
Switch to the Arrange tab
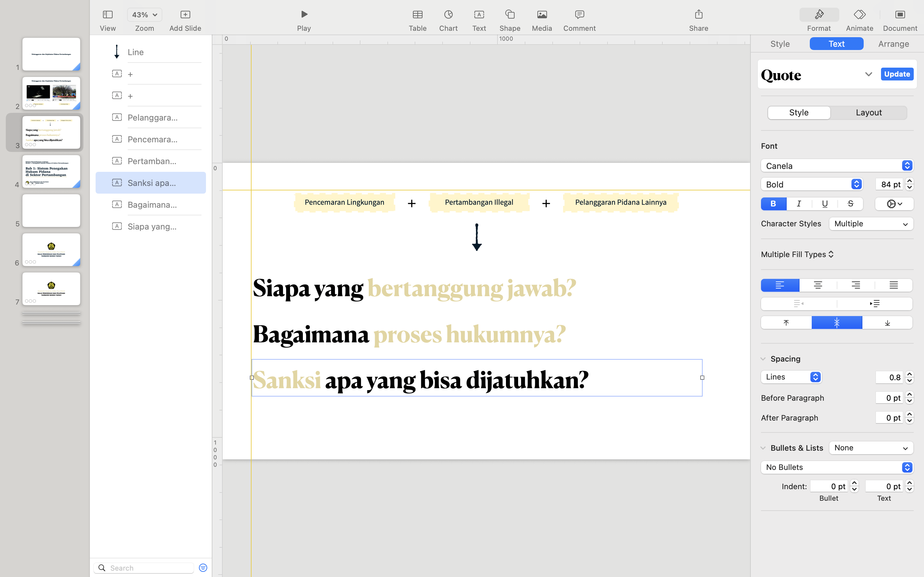coord(893,44)
